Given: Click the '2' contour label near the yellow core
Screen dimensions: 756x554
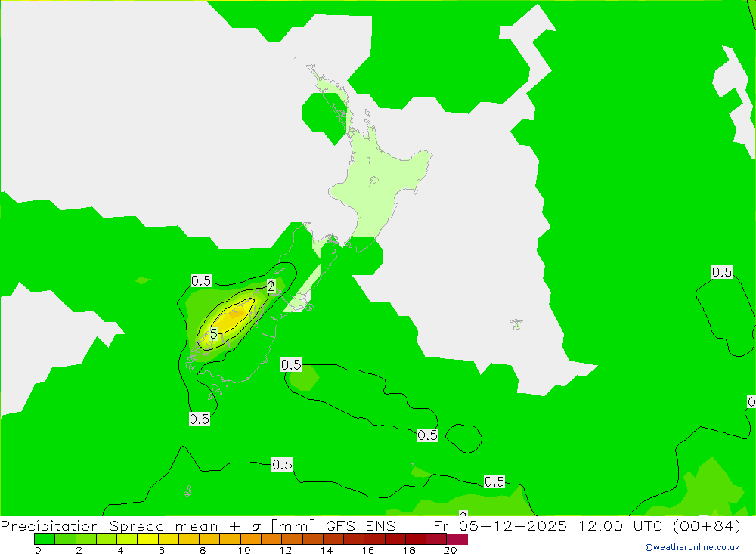Looking at the screenshot, I should coord(271,286).
